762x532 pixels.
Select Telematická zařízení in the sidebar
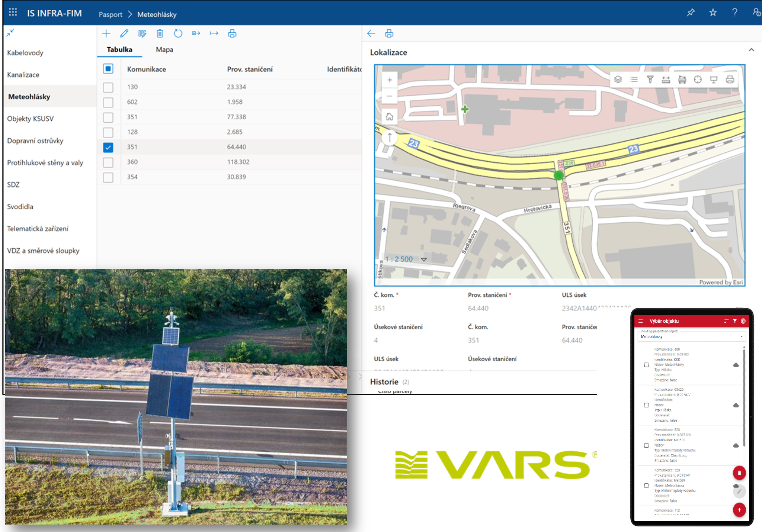coord(38,229)
